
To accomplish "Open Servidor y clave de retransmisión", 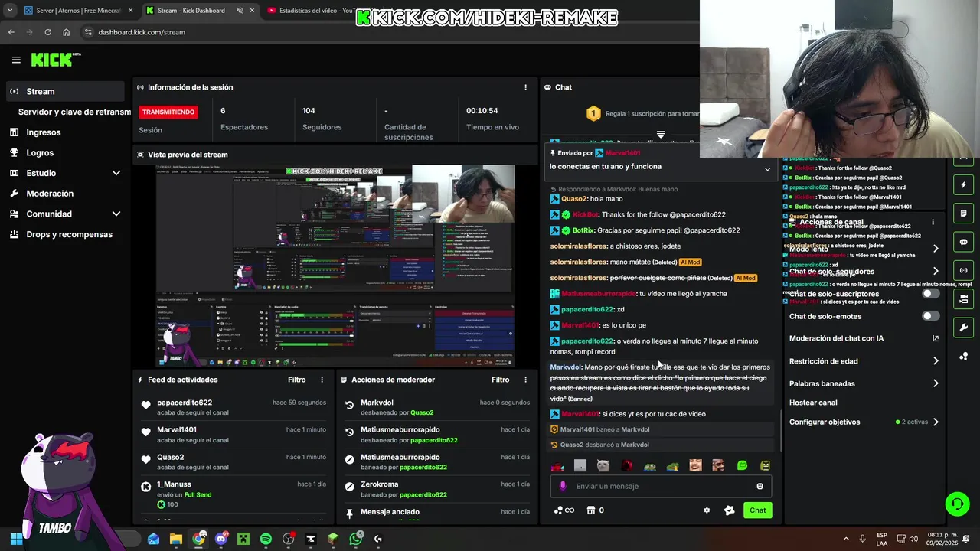I will tap(73, 112).
